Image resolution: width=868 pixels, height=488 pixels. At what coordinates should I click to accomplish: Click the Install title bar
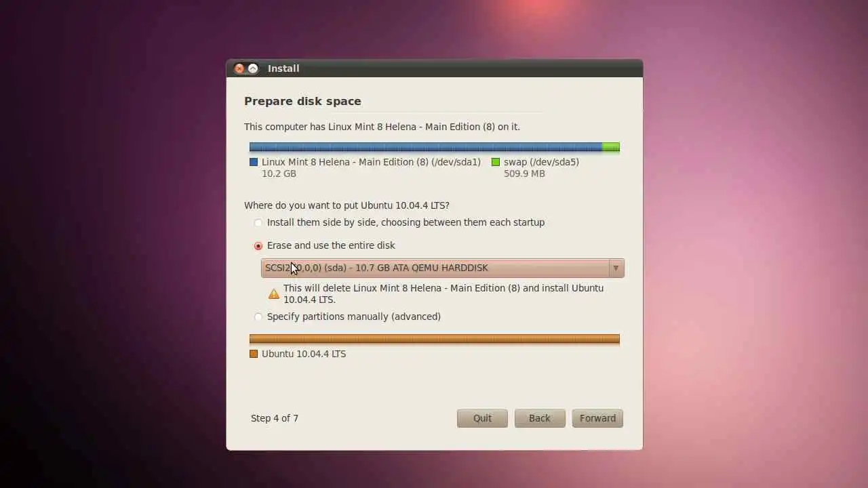tap(434, 68)
